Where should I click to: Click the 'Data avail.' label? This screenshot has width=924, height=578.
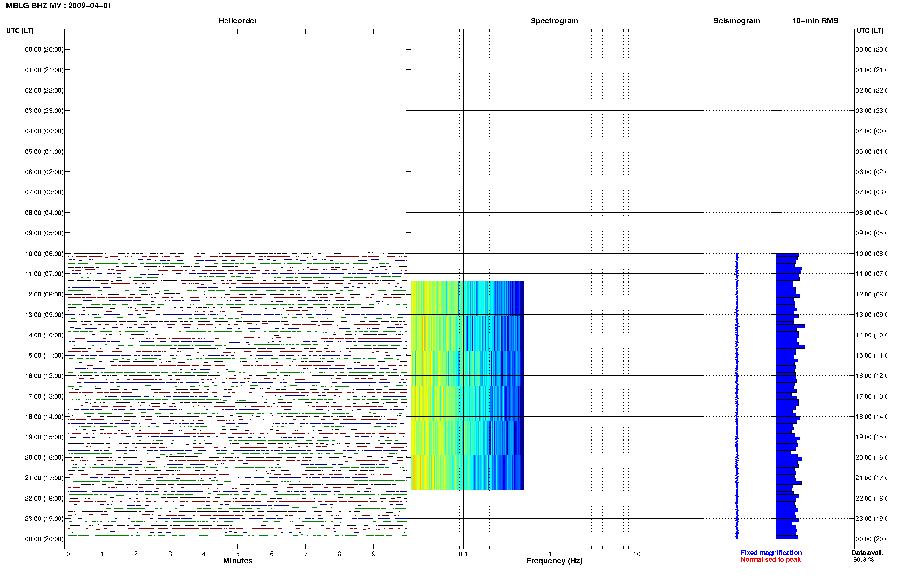(x=867, y=553)
